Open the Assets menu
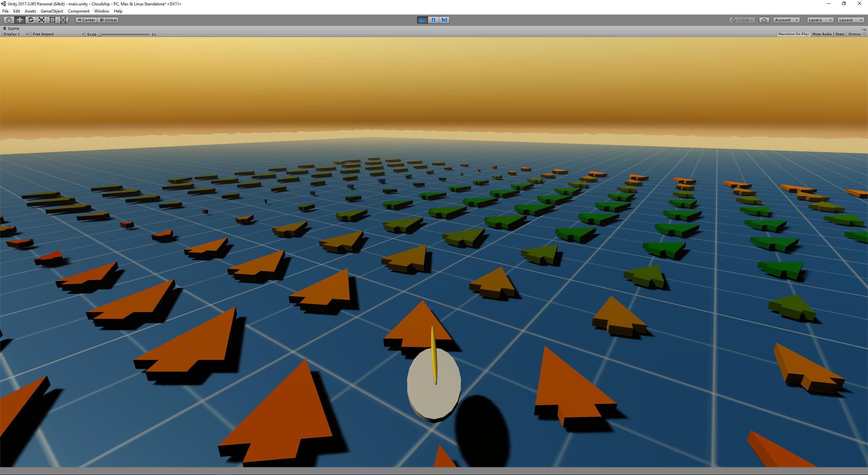The height and width of the screenshot is (475, 868). 30,11
